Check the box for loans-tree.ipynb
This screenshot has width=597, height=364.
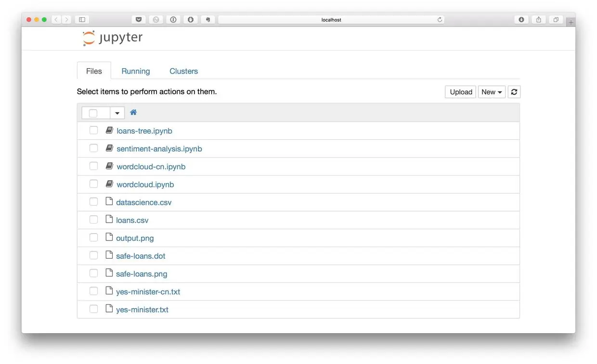(93, 130)
